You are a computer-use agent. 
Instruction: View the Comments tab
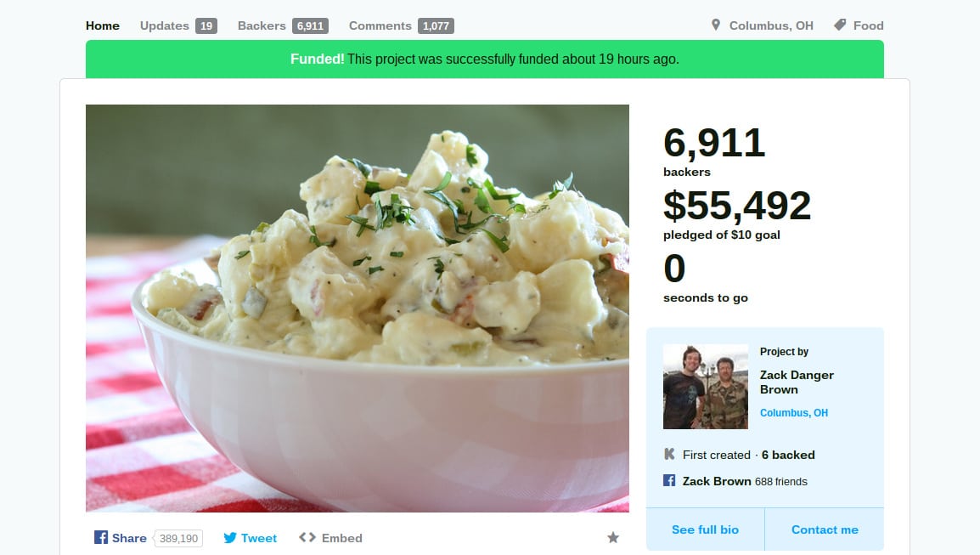pos(401,25)
